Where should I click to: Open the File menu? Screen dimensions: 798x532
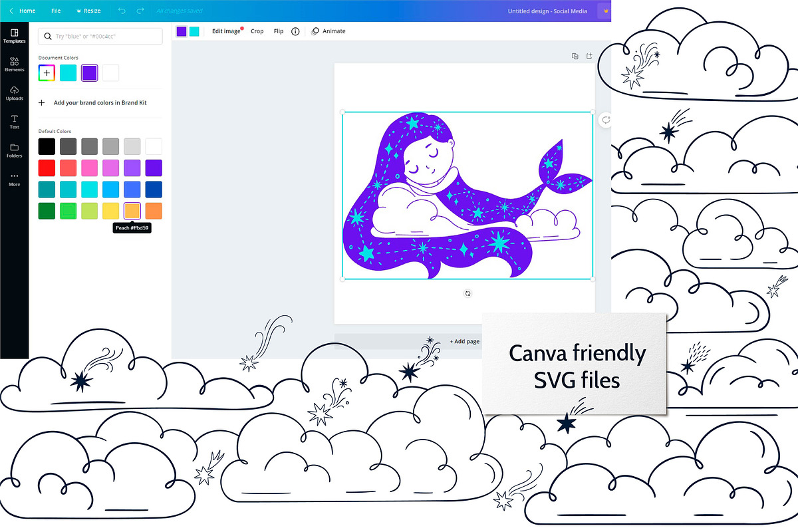[x=56, y=11]
